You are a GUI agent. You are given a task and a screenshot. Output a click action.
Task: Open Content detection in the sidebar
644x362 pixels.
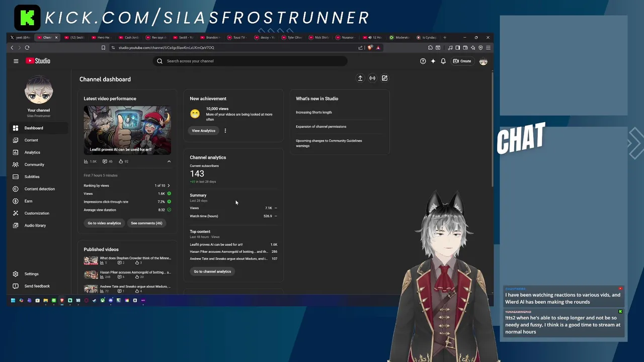(x=39, y=189)
